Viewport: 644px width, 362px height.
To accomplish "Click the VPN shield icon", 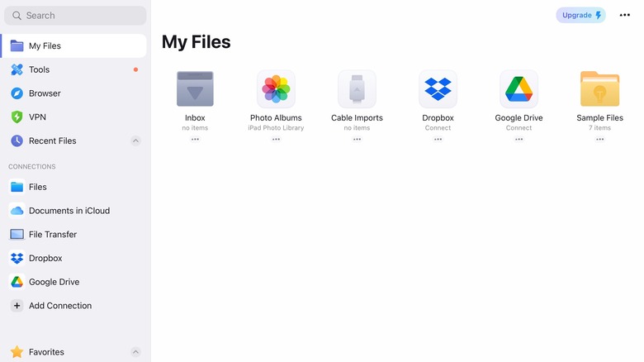I will coord(17,117).
